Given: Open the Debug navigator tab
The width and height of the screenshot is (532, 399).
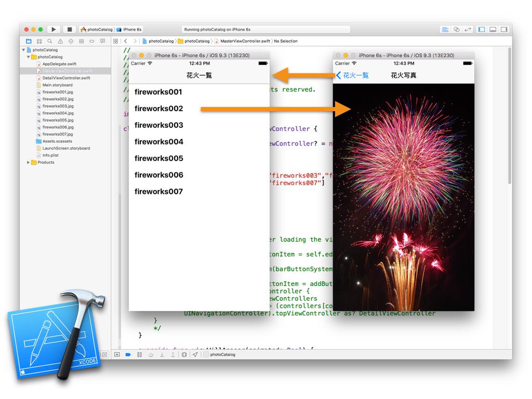Looking at the screenshot, I should pos(82,41).
